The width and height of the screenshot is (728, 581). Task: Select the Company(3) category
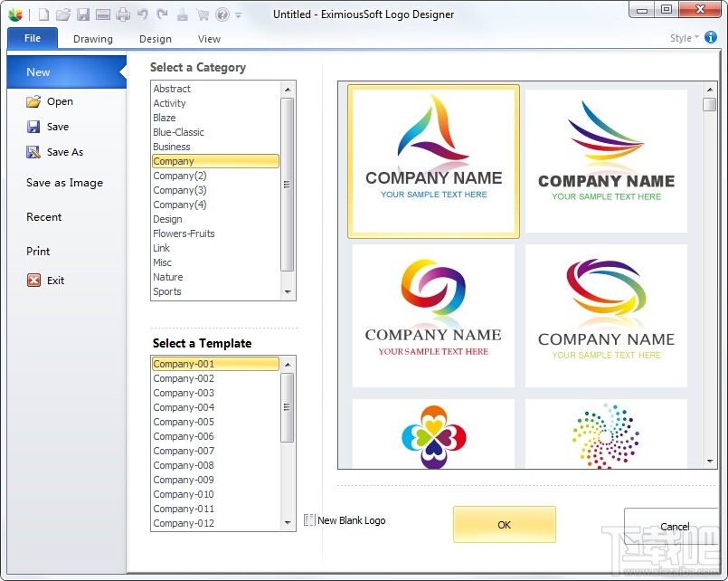[215, 190]
